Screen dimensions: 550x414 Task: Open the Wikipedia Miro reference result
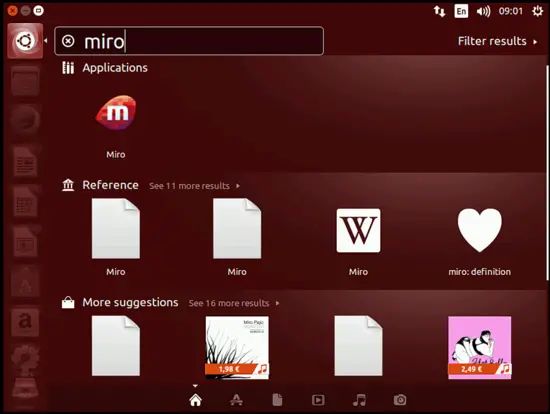(358, 231)
